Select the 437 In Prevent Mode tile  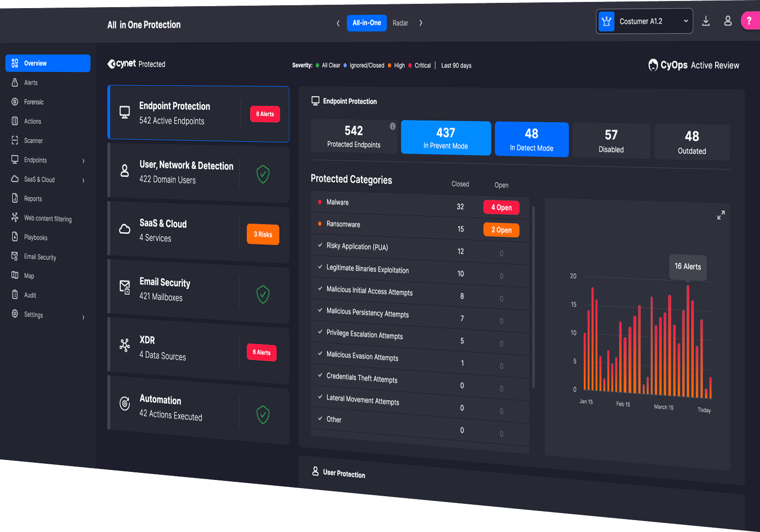tap(446, 138)
